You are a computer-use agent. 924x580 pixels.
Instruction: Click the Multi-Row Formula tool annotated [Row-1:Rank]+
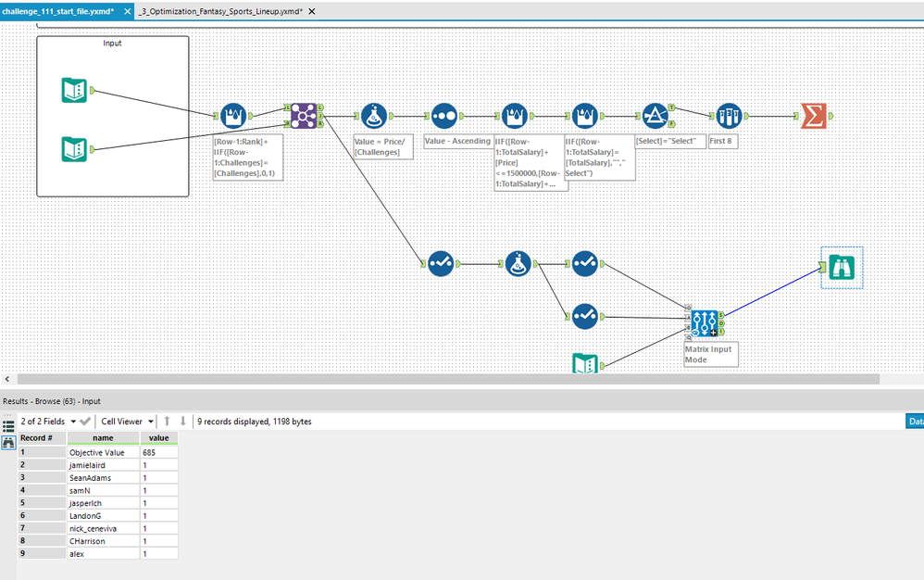tap(233, 116)
